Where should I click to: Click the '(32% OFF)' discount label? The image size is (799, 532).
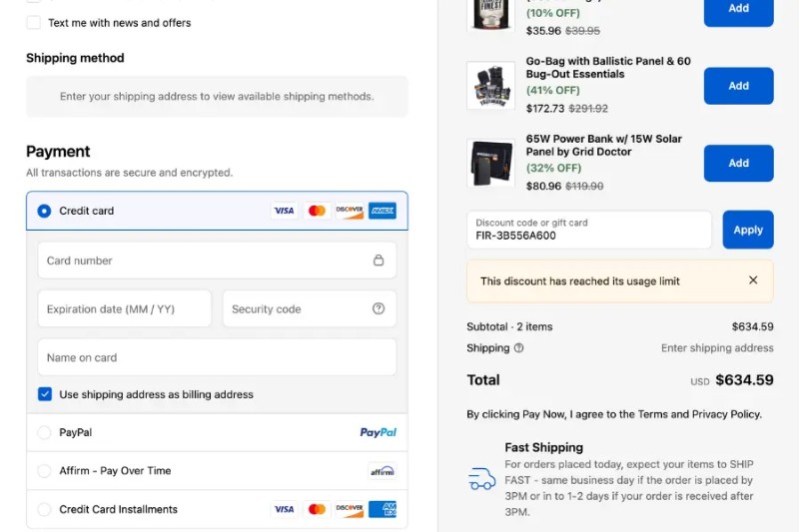click(553, 168)
